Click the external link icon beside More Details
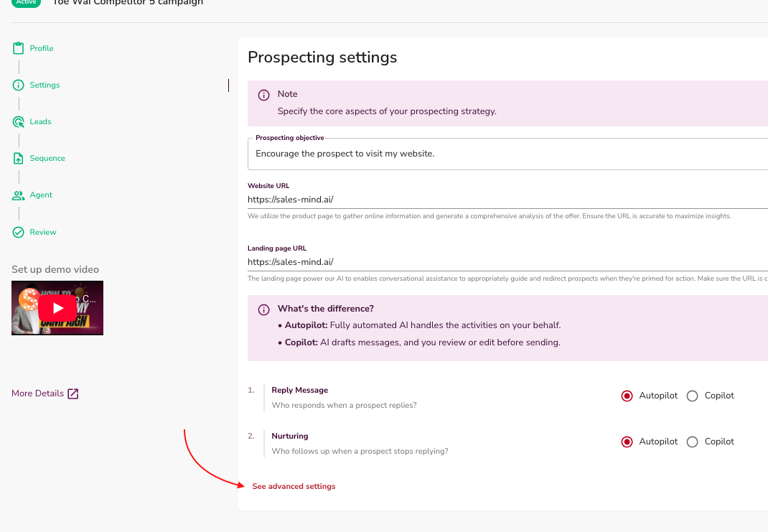768x532 pixels. coord(72,393)
